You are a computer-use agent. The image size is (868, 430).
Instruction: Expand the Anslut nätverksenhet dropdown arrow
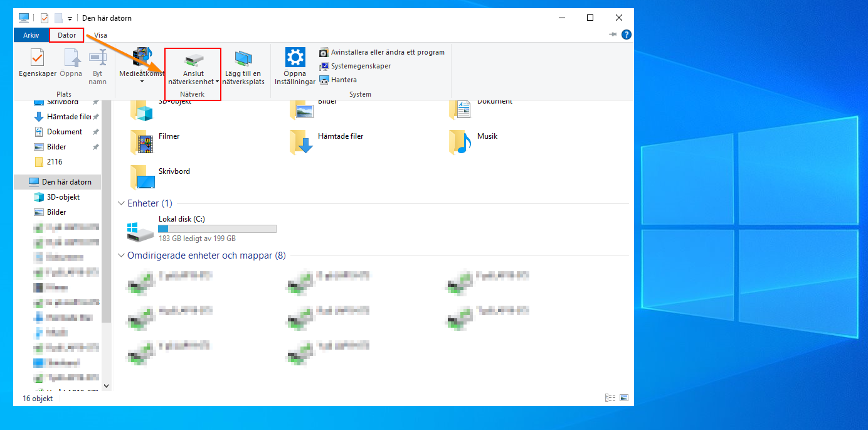pyautogui.click(x=217, y=82)
